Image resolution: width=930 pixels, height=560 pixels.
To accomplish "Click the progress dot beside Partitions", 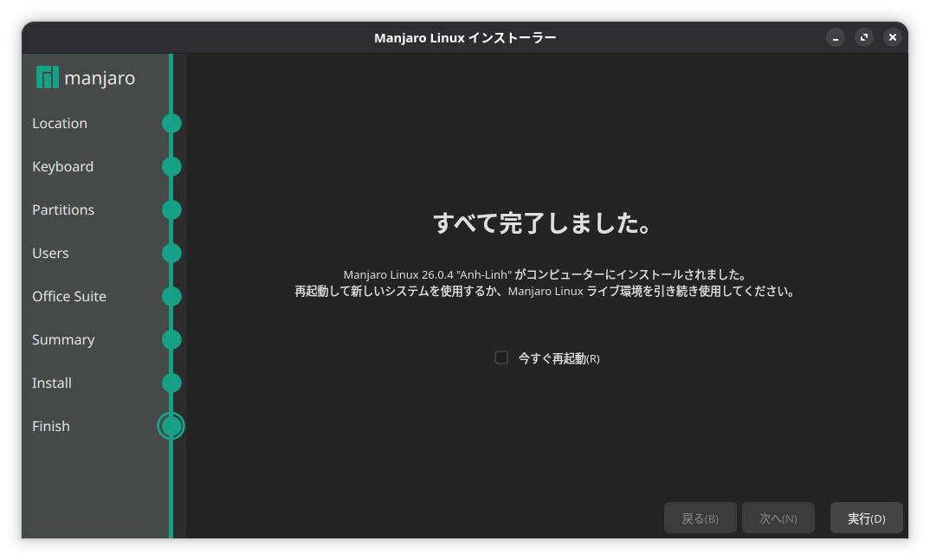I will click(171, 209).
